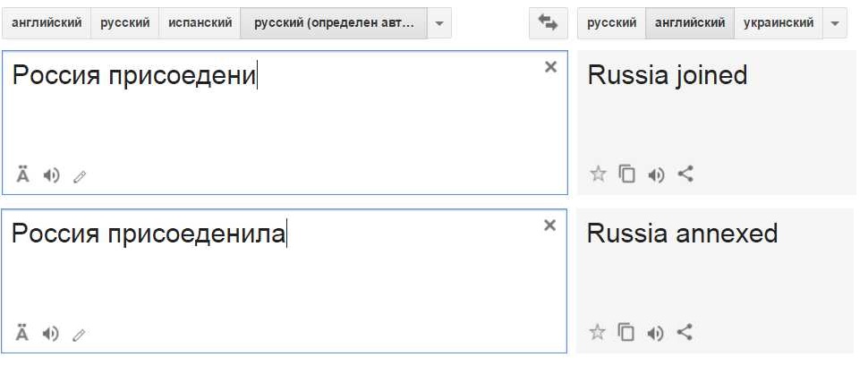The image size is (868, 374).
Task: Share the 'Russia joined' translation
Action: 685,174
